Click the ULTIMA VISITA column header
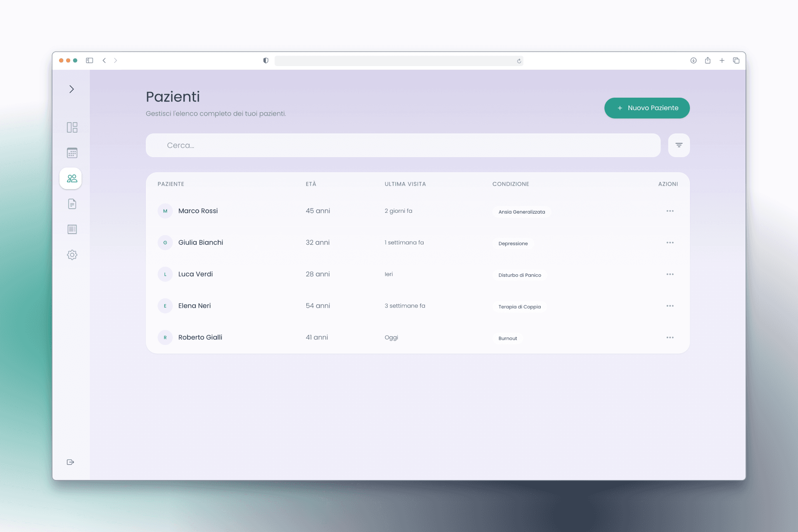The width and height of the screenshot is (798, 532). pyautogui.click(x=405, y=184)
